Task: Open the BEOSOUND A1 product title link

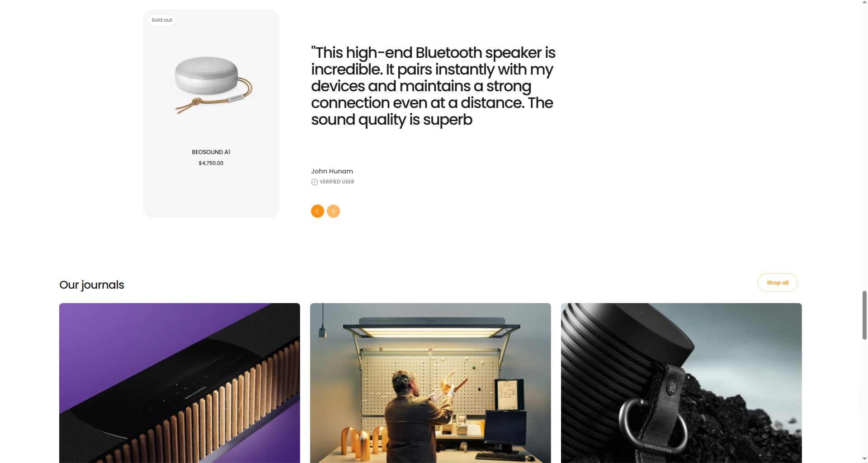Action: tap(211, 152)
